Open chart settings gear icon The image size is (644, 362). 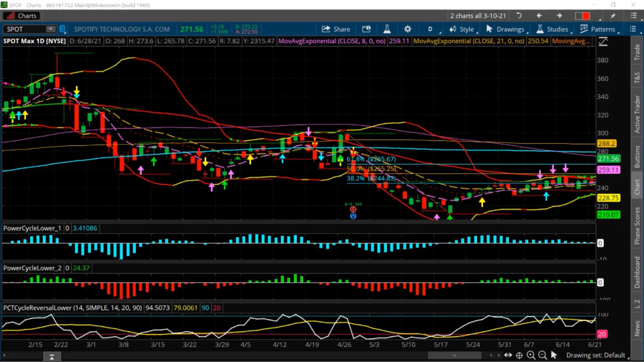(408, 29)
